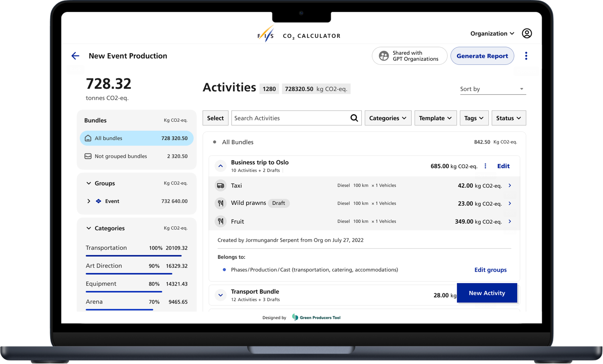
Task: Open the Categories filter dropdown
Action: [x=387, y=118]
